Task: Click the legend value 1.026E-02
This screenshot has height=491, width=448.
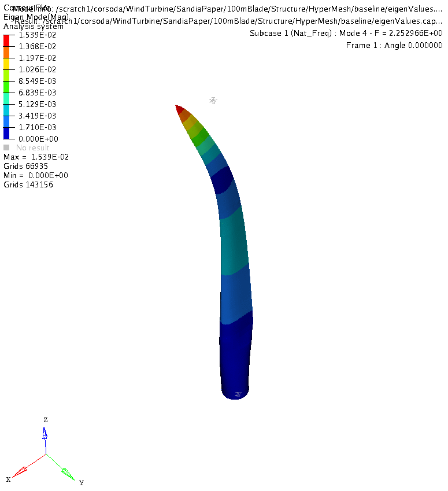Action: pos(37,69)
